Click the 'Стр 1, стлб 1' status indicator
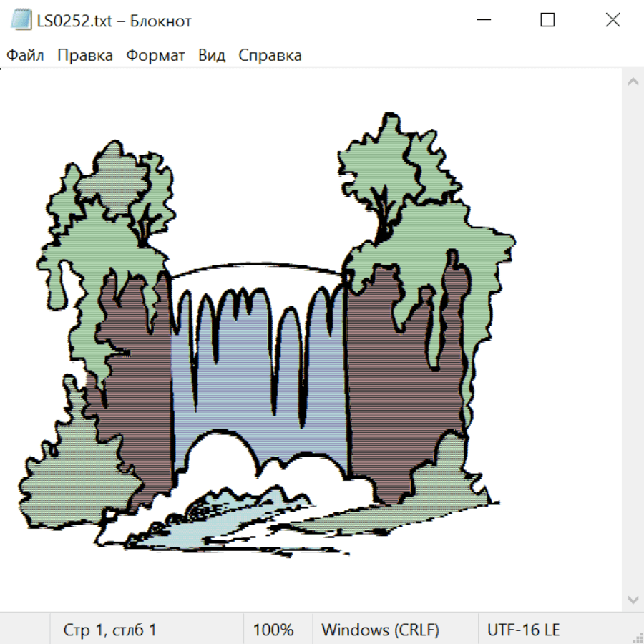The height and width of the screenshot is (644, 644). (110, 630)
